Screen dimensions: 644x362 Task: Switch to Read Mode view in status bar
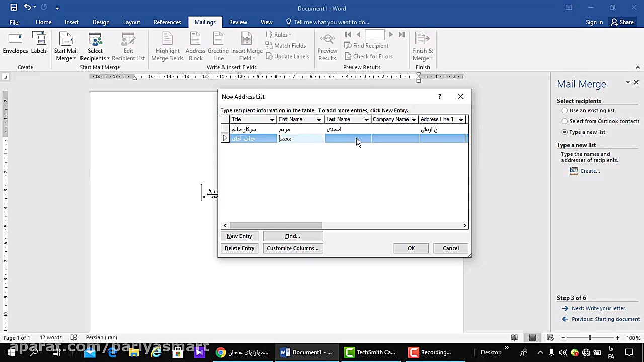514,338
